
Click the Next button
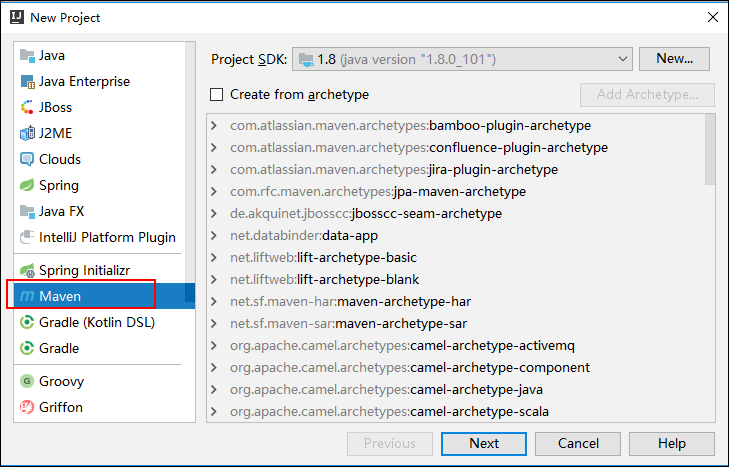(484, 444)
